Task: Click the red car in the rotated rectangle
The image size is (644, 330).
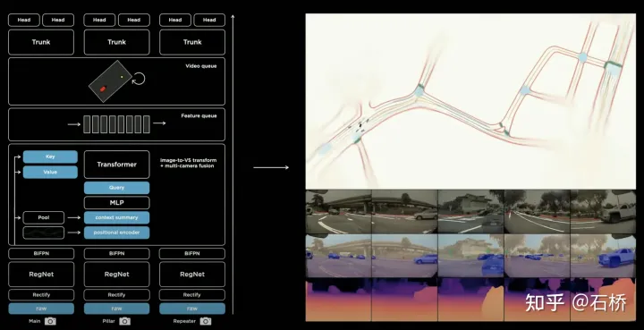Action: pos(103,89)
